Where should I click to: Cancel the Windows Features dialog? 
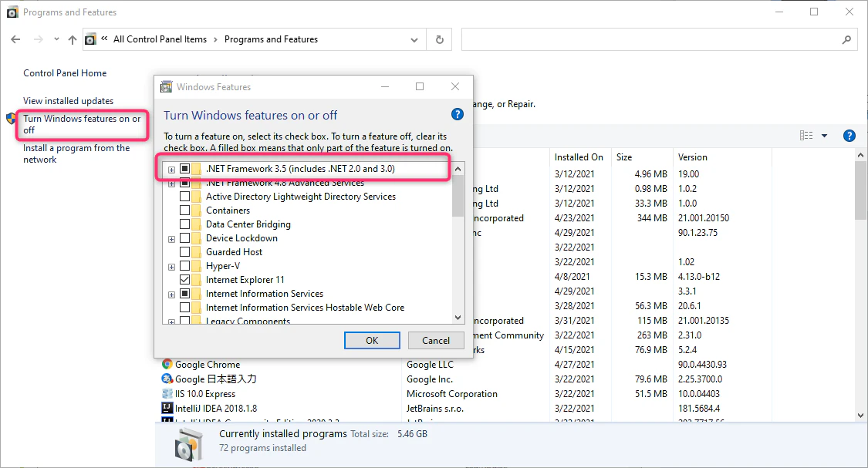(x=436, y=340)
